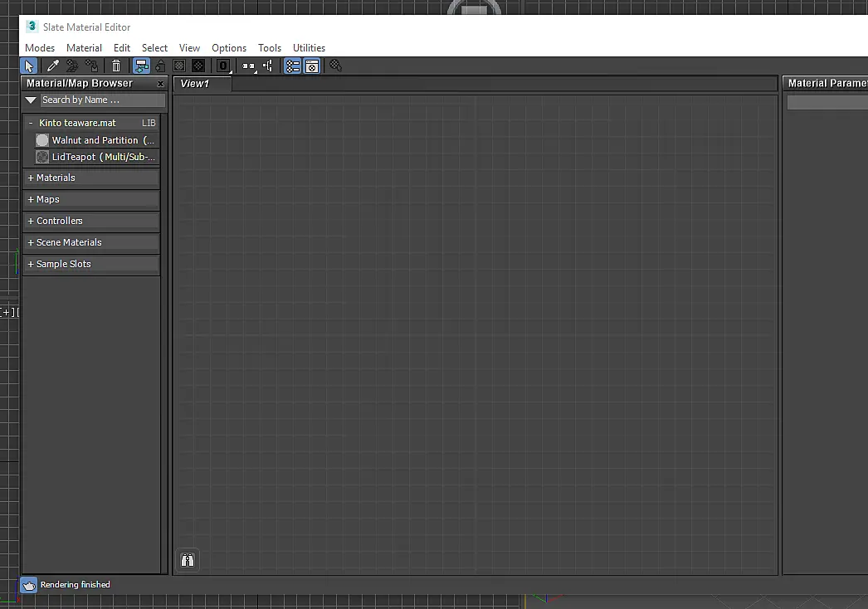Click Material Parameter Editor name field
Image resolution: width=868 pixels, height=609 pixels.
pos(827,102)
